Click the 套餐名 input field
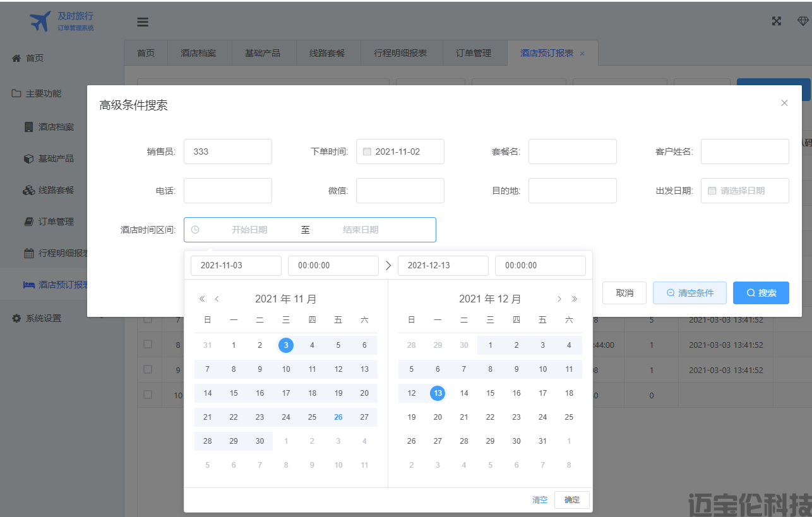Image resolution: width=812 pixels, height=517 pixels. pyautogui.click(x=573, y=152)
